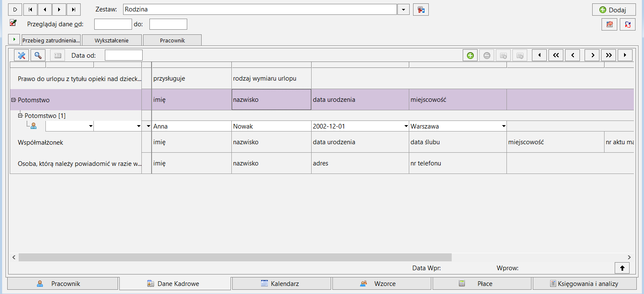The image size is (644, 294).
Task: Go to the next record
Action: pos(59,9)
